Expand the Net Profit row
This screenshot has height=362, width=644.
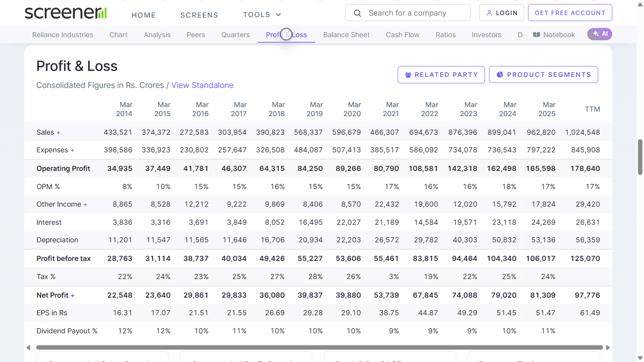tap(73, 295)
